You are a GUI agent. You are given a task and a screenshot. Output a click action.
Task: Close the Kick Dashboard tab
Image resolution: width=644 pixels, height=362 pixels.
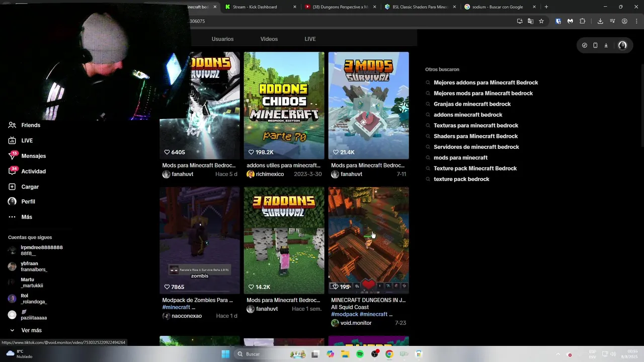pos(295,7)
